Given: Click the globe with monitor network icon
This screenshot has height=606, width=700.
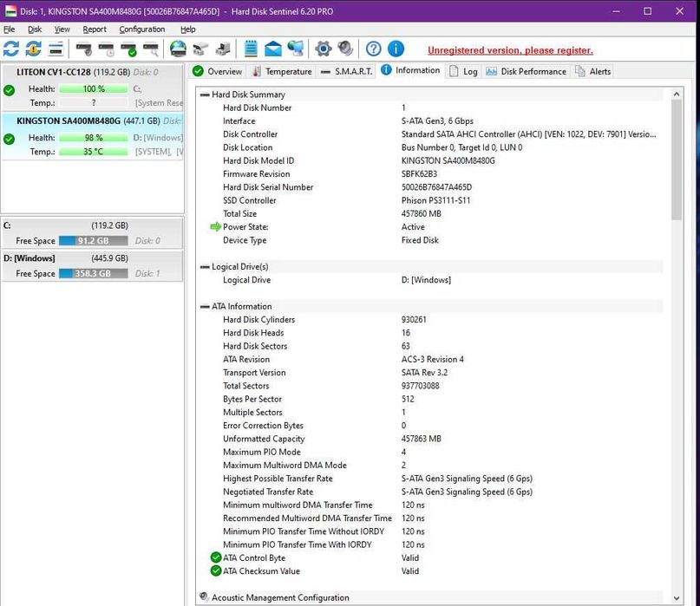Looking at the screenshot, I should click(296, 49).
